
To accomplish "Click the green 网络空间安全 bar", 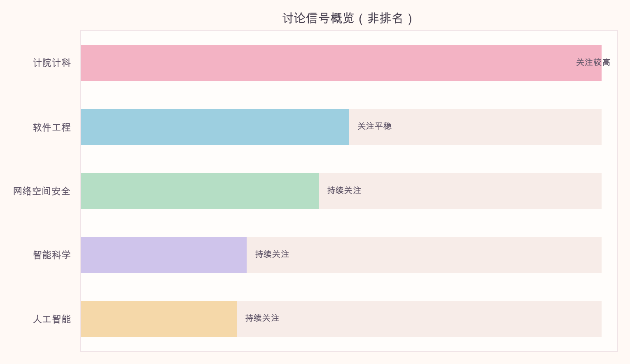I will (x=200, y=191).
